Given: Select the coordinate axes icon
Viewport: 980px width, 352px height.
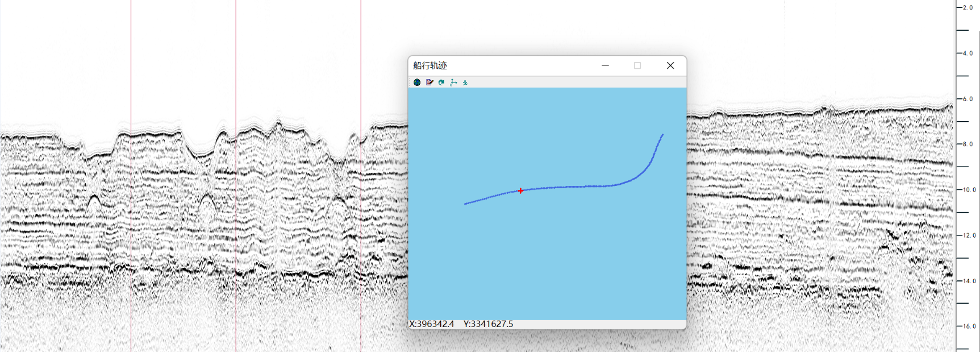Looking at the screenshot, I should click(453, 82).
